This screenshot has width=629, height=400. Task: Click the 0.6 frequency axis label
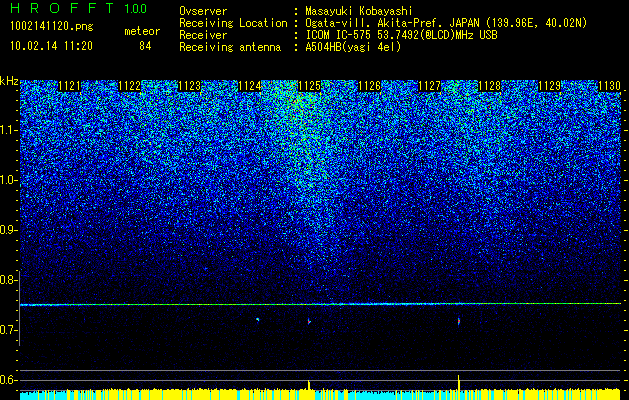coord(8,380)
